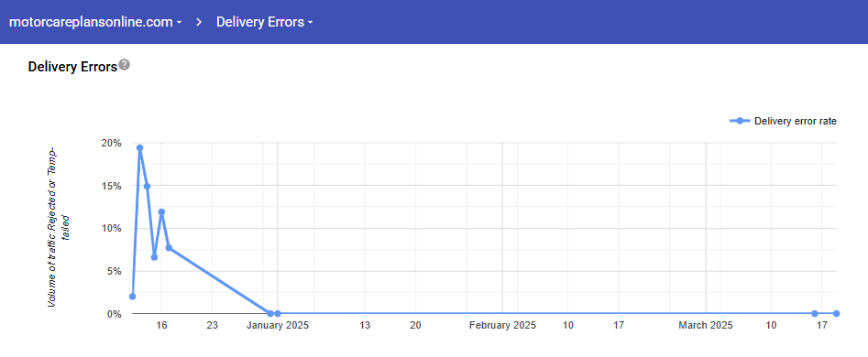This screenshot has height=357, width=868.
Task: Click the Delivery Errors section heading
Action: coord(72,67)
